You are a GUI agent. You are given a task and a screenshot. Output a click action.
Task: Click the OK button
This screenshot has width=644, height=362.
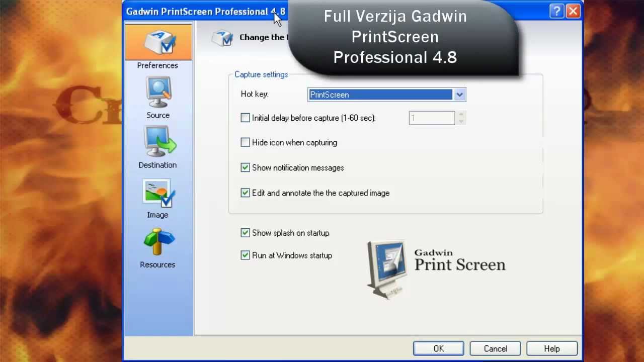tap(439, 348)
